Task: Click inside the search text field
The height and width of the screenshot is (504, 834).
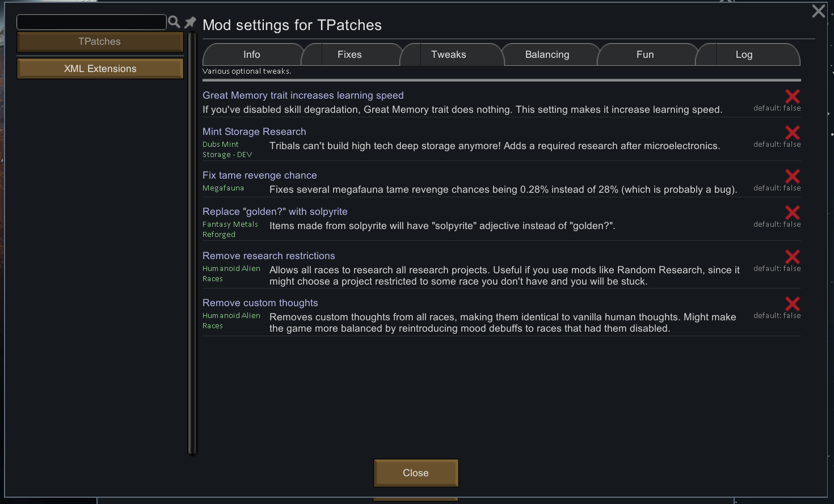Action: point(91,22)
